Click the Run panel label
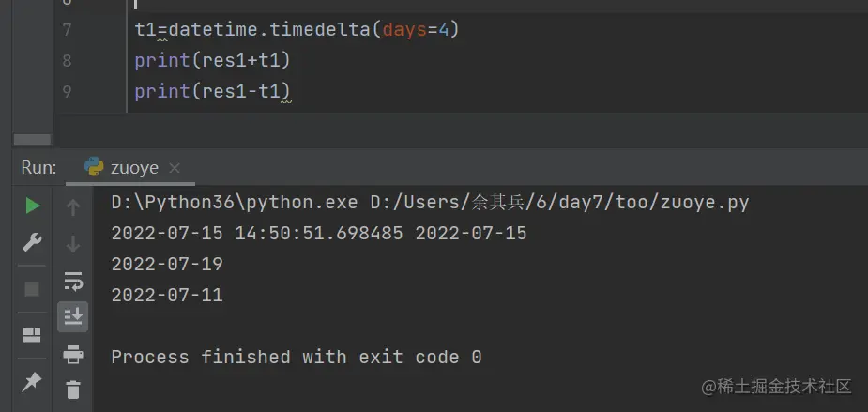The height and width of the screenshot is (412, 868). pyautogui.click(x=38, y=168)
